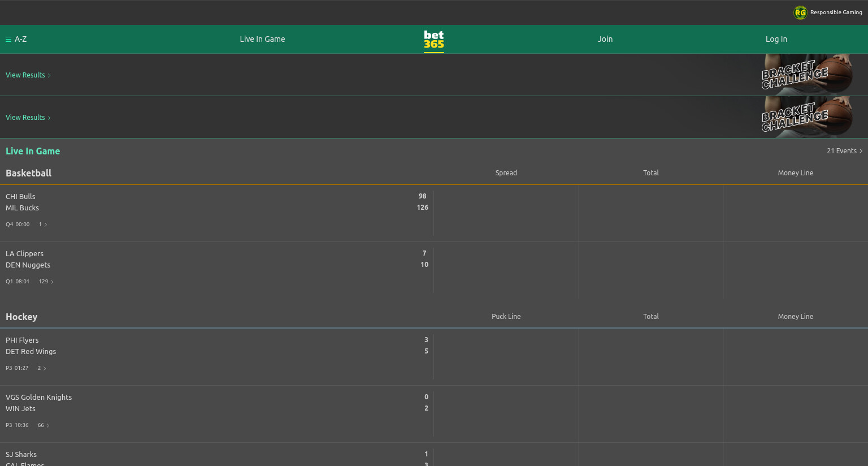Expand 2 markets for Flyers-Red Wings game
868x466 pixels.
(42, 368)
